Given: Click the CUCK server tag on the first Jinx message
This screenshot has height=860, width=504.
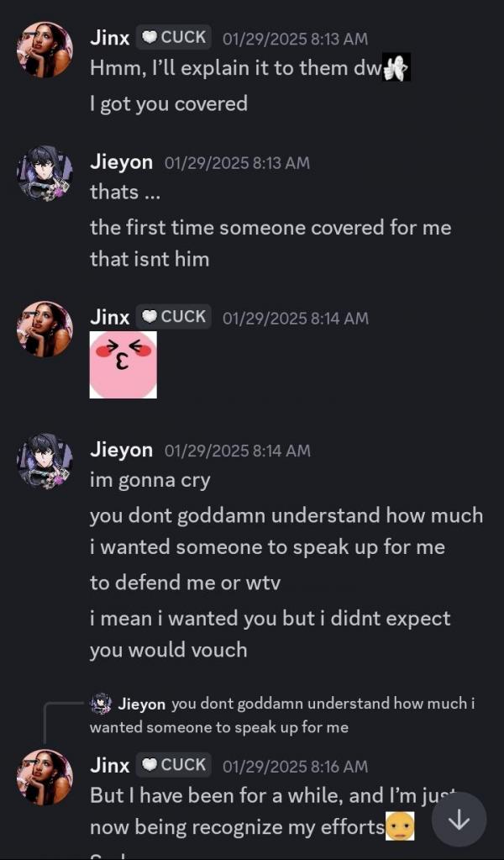Looking at the screenshot, I should click(174, 37).
